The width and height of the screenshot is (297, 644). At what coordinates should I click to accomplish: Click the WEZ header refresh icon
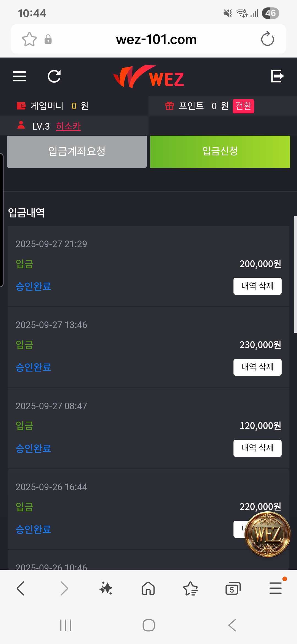[x=54, y=76]
